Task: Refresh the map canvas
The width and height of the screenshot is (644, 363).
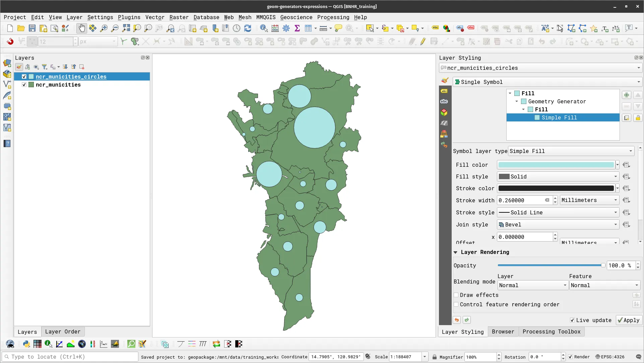Action: coord(248,28)
